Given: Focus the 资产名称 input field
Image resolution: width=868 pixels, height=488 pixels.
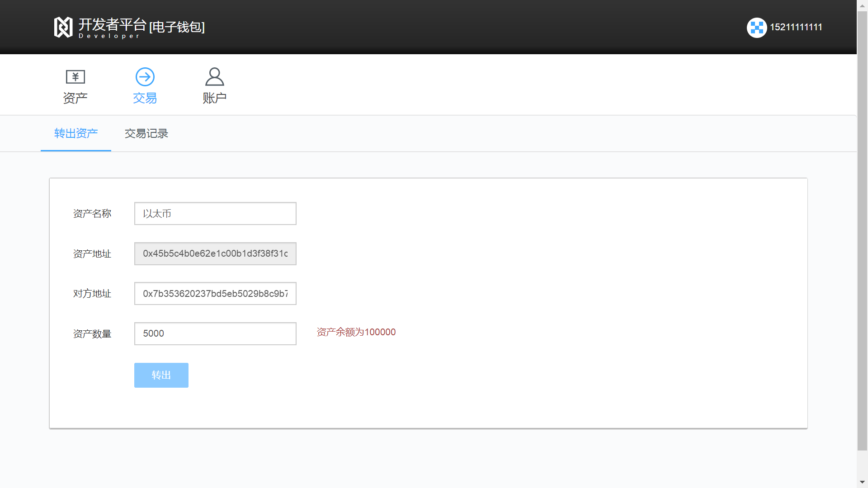Looking at the screenshot, I should tap(215, 213).
